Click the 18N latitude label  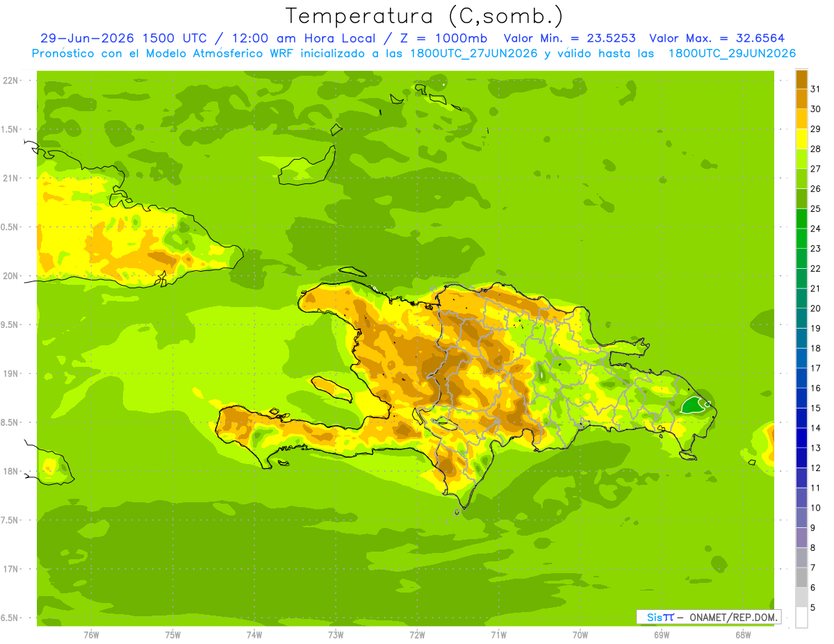[x=11, y=472]
